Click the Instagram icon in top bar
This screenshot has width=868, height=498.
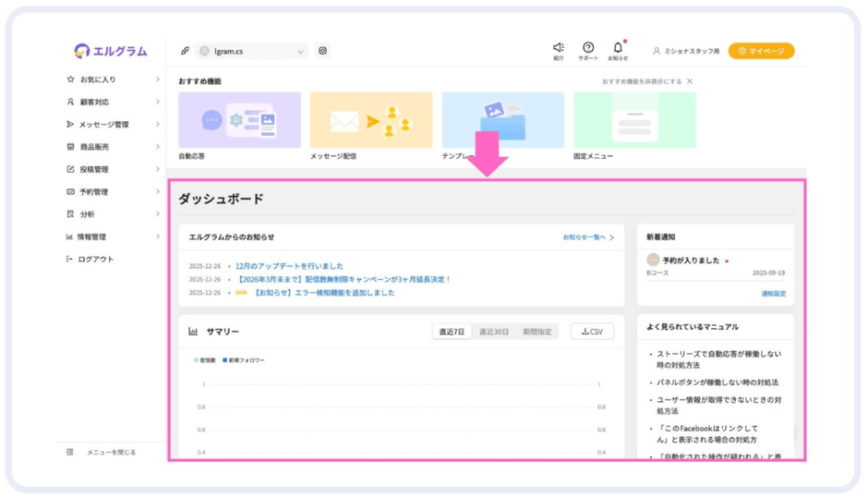tap(322, 51)
